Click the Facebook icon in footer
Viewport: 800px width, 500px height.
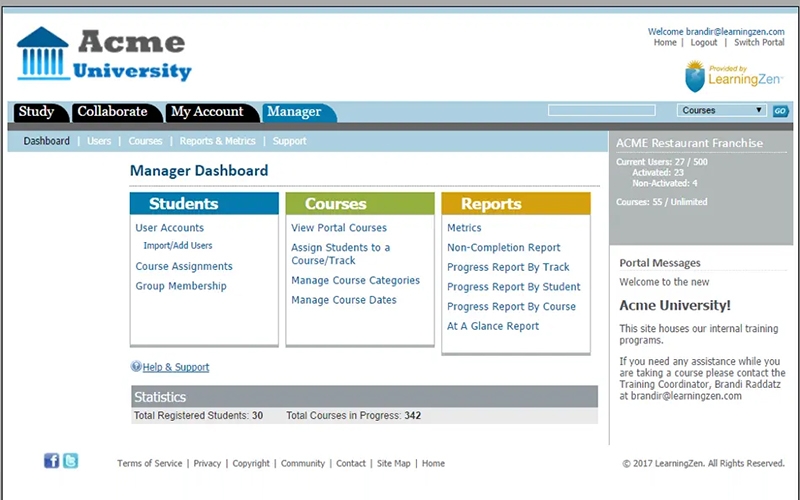click(52, 461)
